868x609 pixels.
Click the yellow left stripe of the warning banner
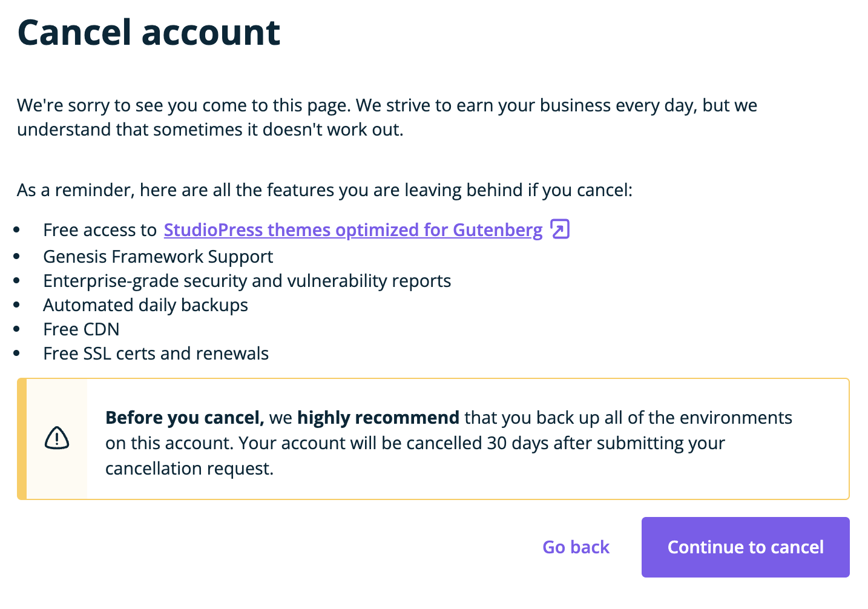22,439
